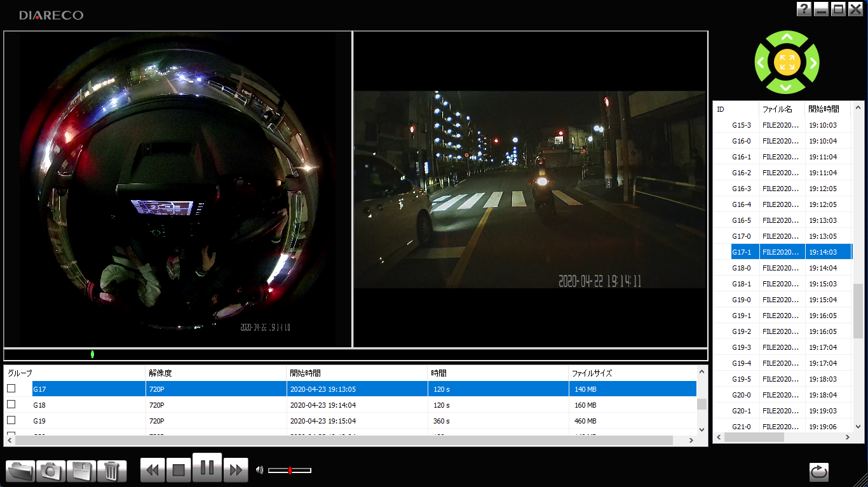Sort by 解像度 column header

click(216, 373)
